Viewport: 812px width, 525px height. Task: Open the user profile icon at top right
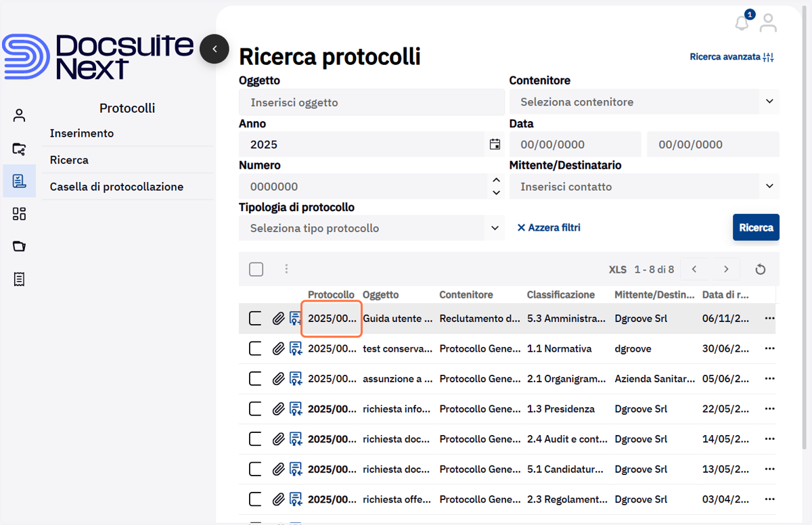pos(768,23)
